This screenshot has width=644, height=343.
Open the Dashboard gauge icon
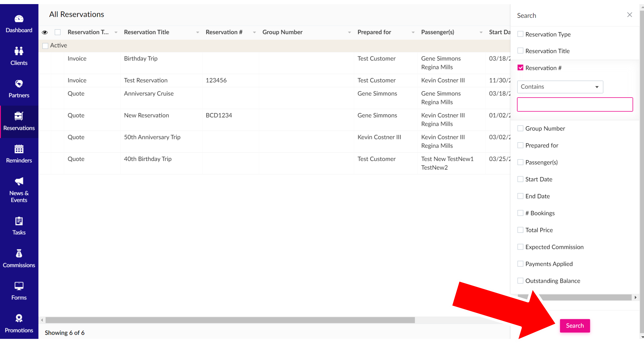pos(19,19)
